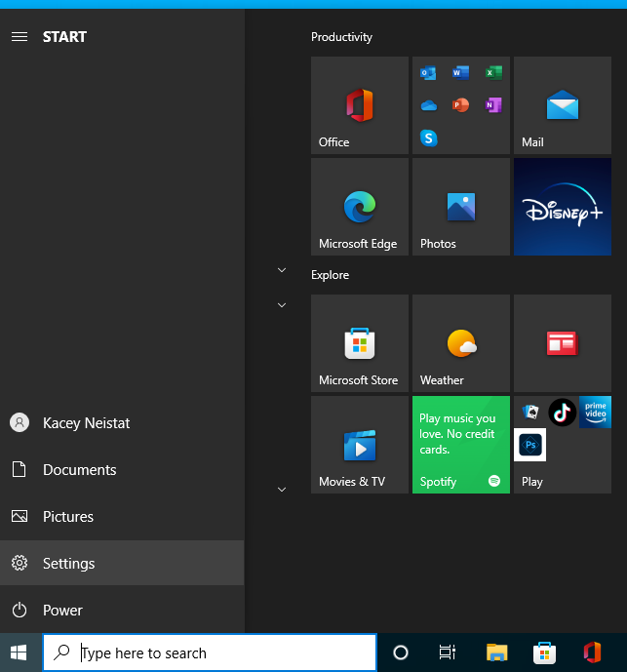Open the Office tile
The image size is (627, 672).
360,105
